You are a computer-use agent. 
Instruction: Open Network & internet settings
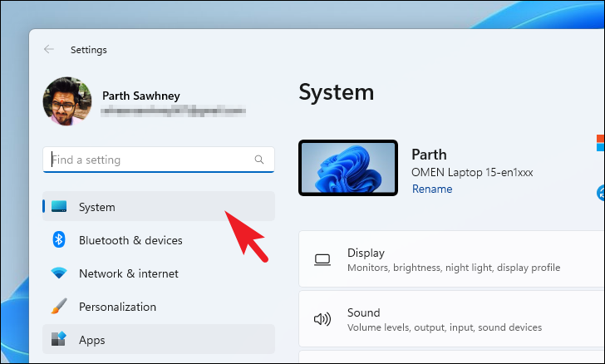[159, 273]
